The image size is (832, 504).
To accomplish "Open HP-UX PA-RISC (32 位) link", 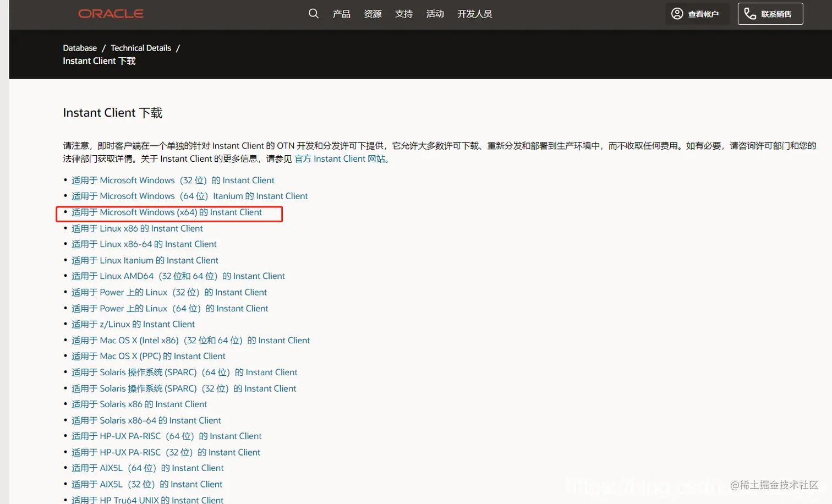I will click(166, 452).
